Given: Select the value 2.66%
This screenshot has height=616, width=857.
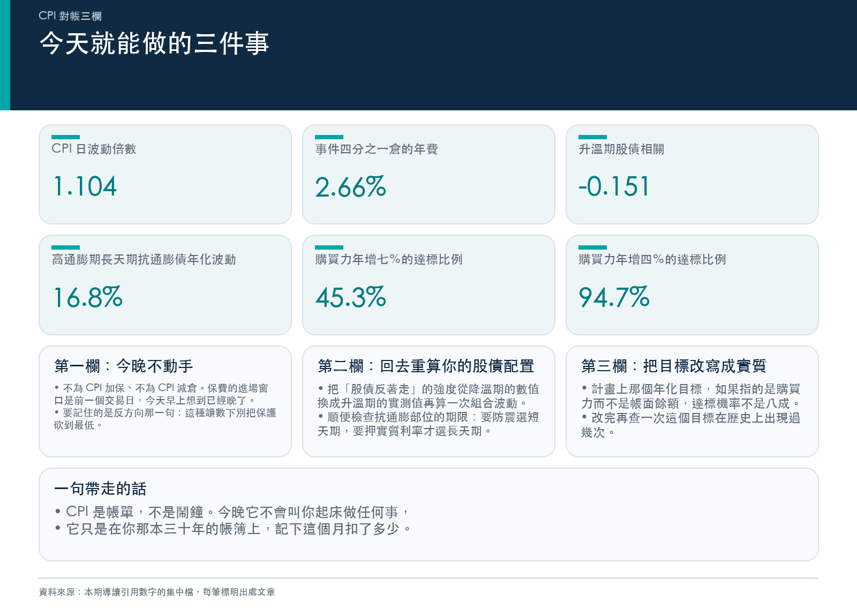Looking at the screenshot, I should pos(350,186).
